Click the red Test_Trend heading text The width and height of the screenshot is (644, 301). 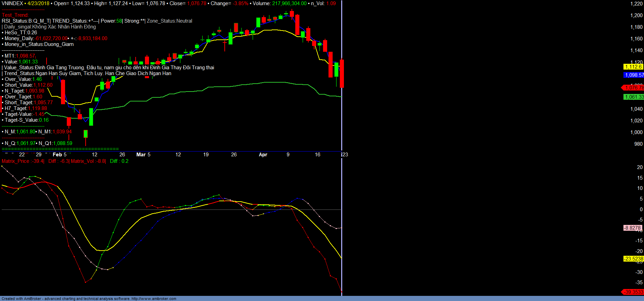[x=15, y=15]
